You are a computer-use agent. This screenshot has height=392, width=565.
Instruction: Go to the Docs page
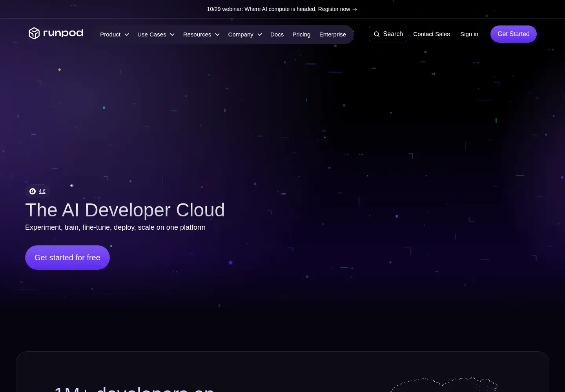point(277,34)
